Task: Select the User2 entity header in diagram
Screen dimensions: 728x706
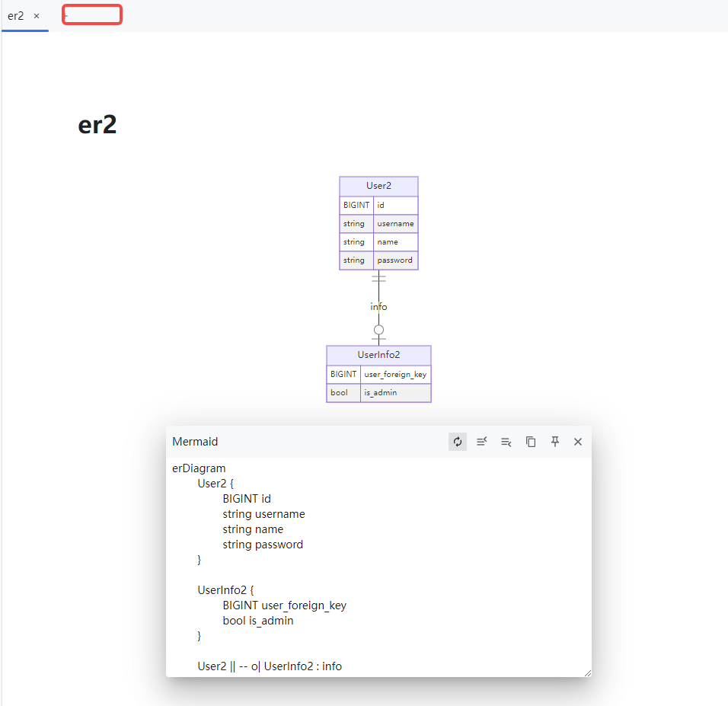Action: (x=378, y=186)
